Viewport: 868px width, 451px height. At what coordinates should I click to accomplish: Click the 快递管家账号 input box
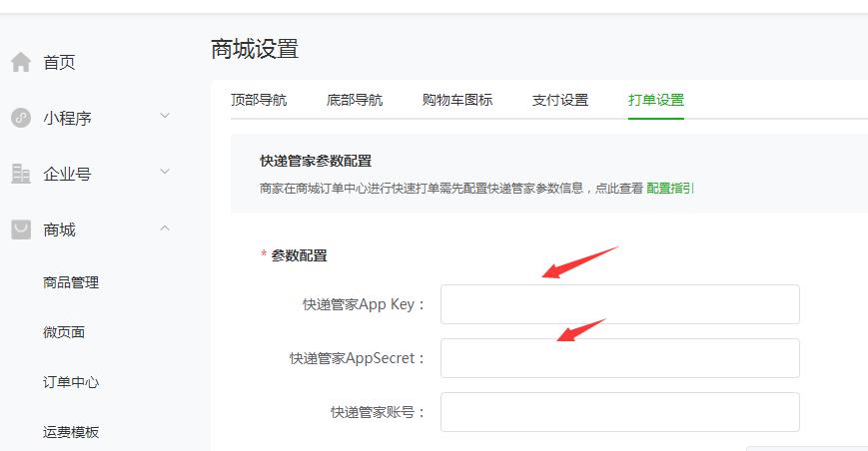(619, 412)
